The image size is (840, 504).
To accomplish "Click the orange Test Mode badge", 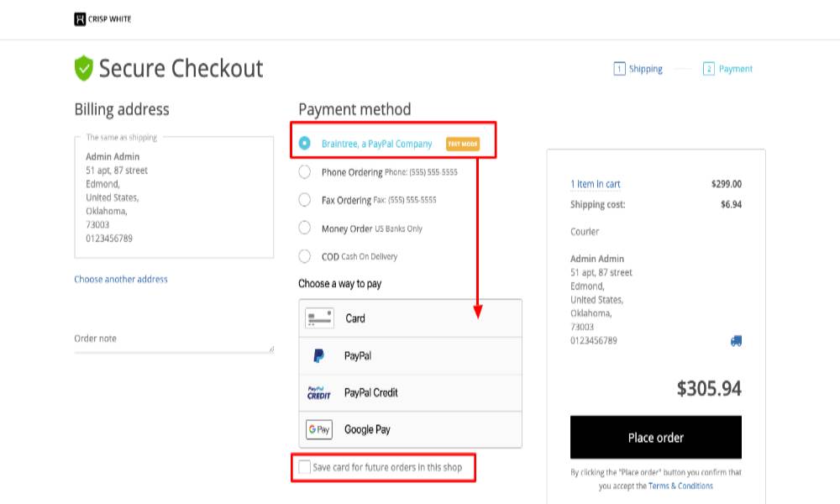I will coord(462,144).
